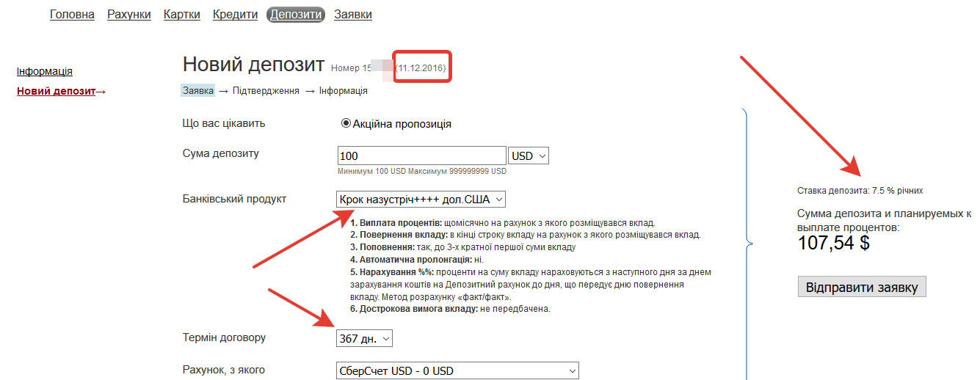Open the Заявки menu item

pos(353,15)
